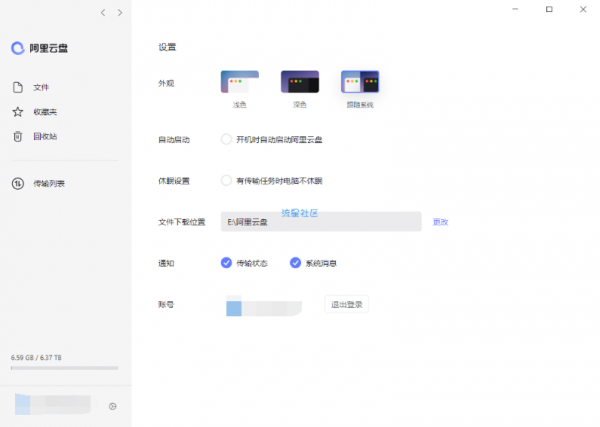Select the 深色 dark theme thumbnail
The height and width of the screenshot is (427, 600).
tap(300, 81)
